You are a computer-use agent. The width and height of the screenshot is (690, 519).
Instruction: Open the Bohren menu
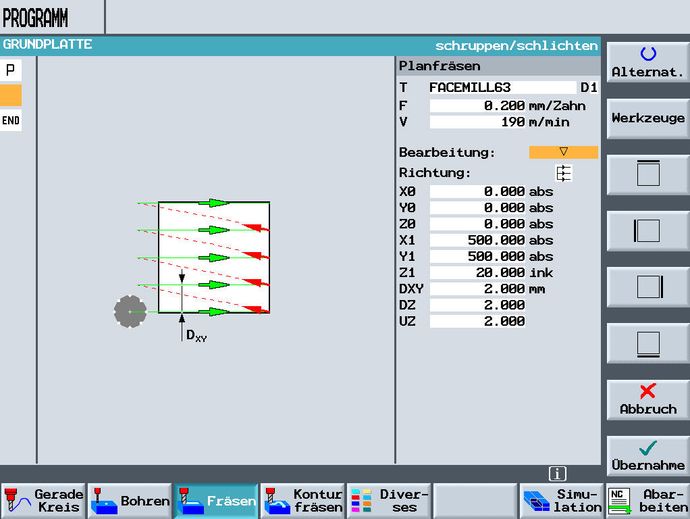click(129, 501)
